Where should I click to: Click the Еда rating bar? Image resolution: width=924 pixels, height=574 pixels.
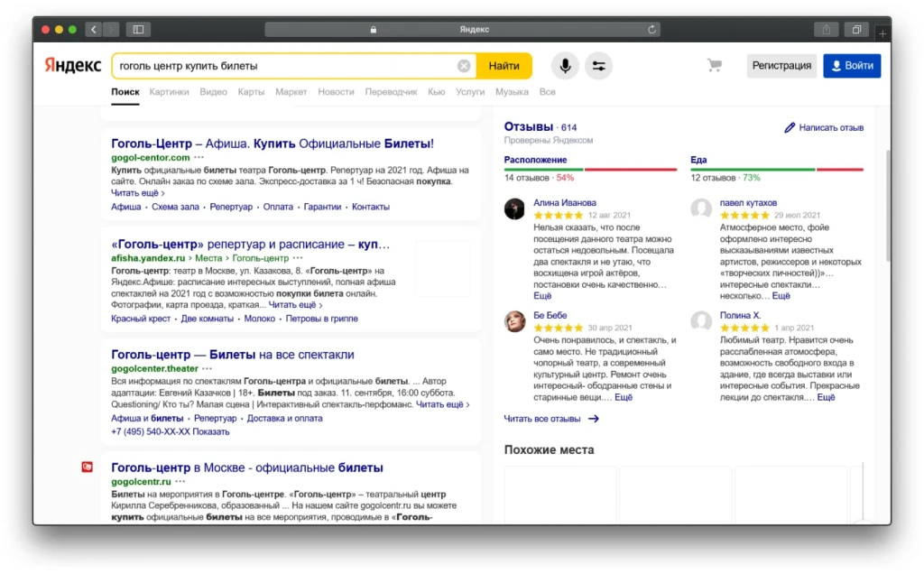click(x=777, y=169)
